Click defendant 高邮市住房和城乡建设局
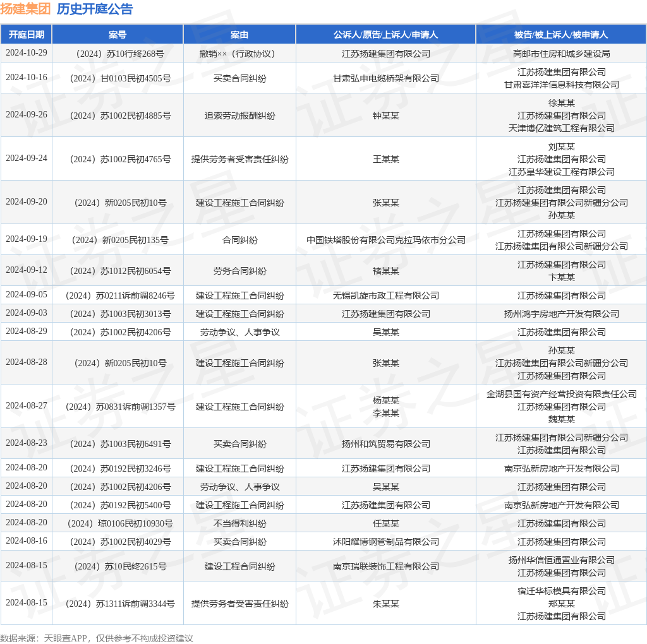This screenshot has height=644, width=647. (561, 54)
